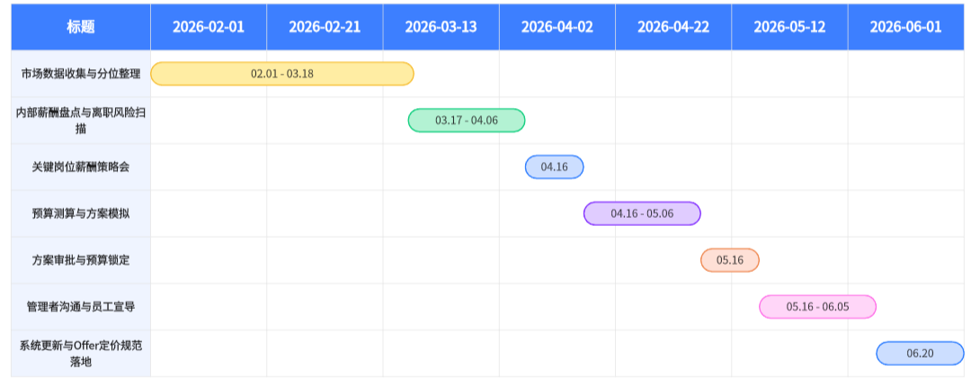
Task: Click the 2026-02-21 date header
Action: [x=325, y=27]
